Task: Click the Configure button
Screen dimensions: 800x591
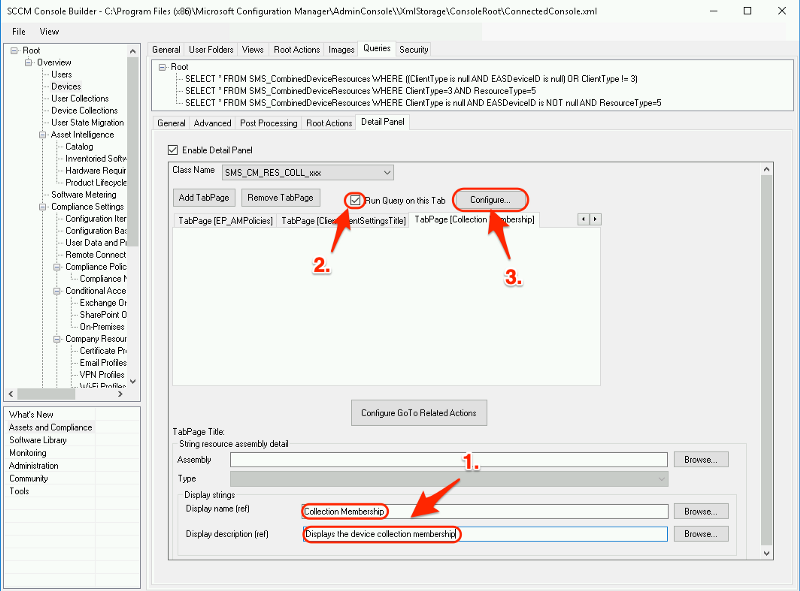Action: (490, 199)
